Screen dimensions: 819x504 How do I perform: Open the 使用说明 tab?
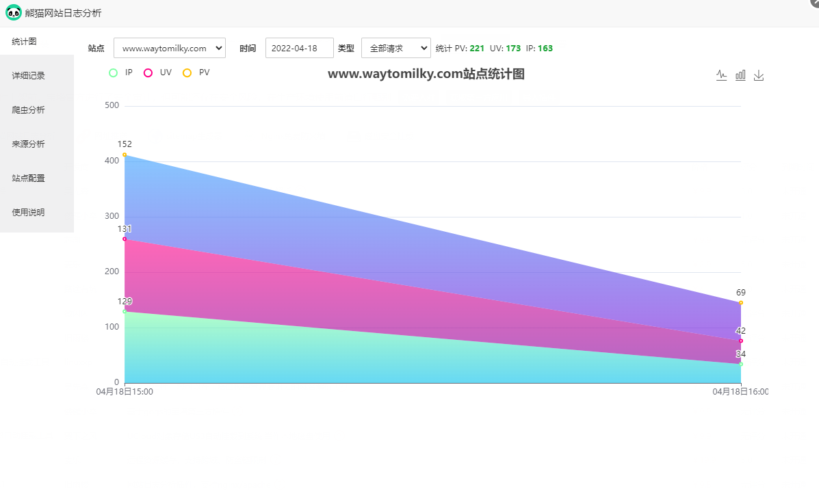click(x=36, y=213)
